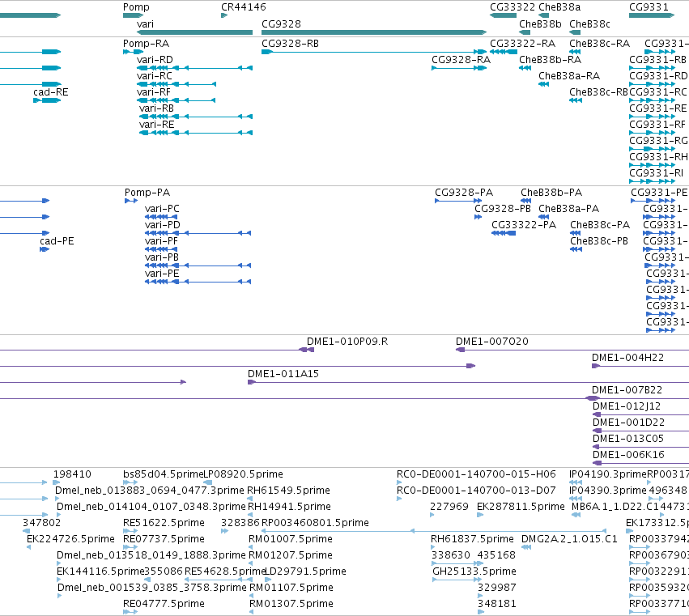Select the vari-RE transcript label
689x616 pixels.
pyautogui.click(x=156, y=125)
